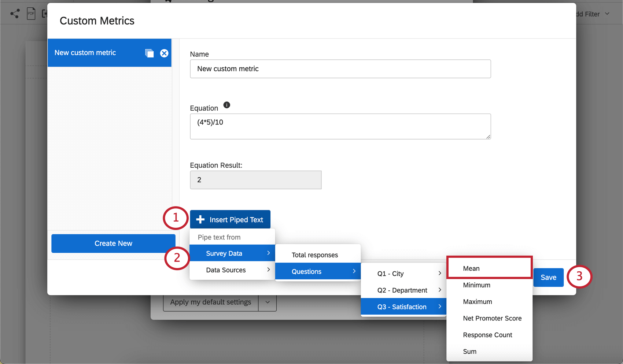
Task: Select the Mean option
Action: 471,268
